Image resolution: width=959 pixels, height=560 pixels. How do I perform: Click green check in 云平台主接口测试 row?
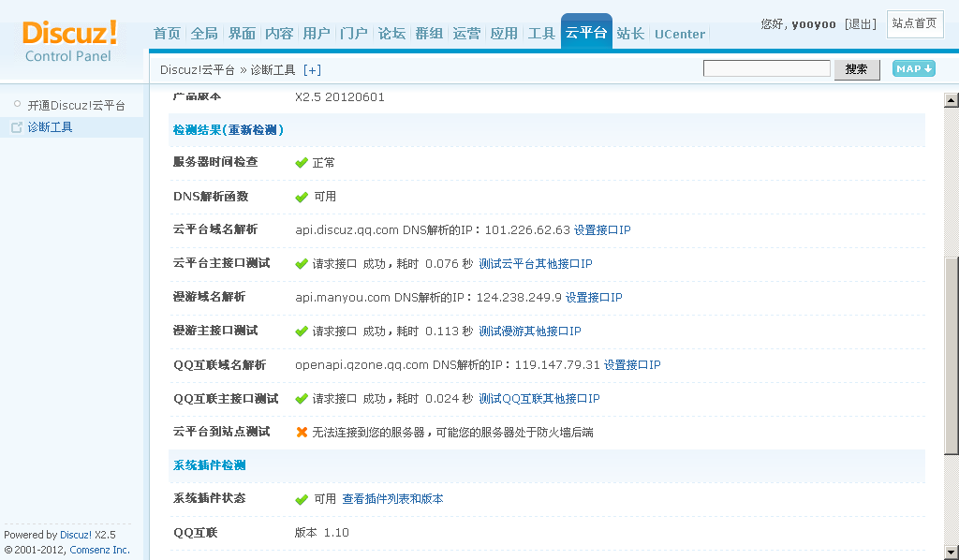click(302, 264)
